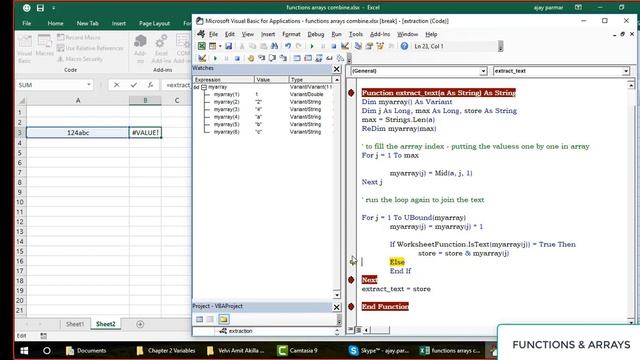Open the Call Stack icon
The width and height of the screenshot is (640, 360).
point(340,58)
